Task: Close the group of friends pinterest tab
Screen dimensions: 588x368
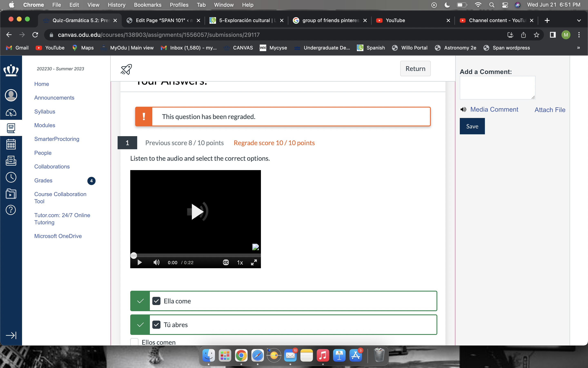Action: (x=365, y=20)
